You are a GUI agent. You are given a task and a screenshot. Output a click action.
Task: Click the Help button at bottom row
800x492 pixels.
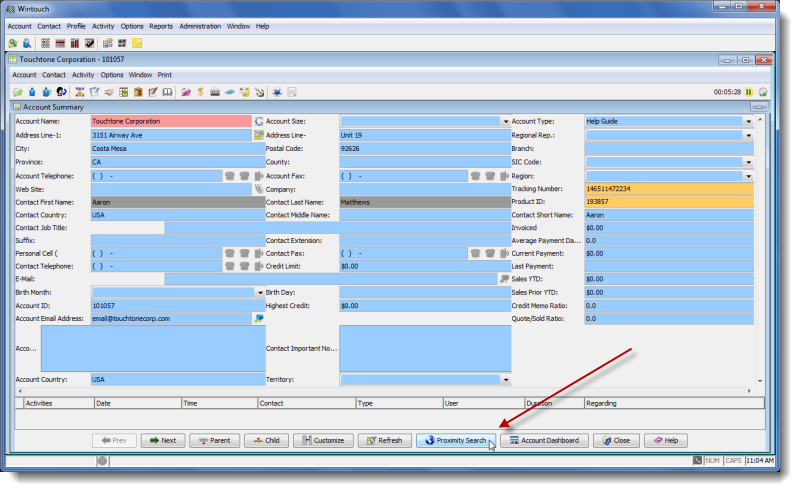[x=665, y=440]
